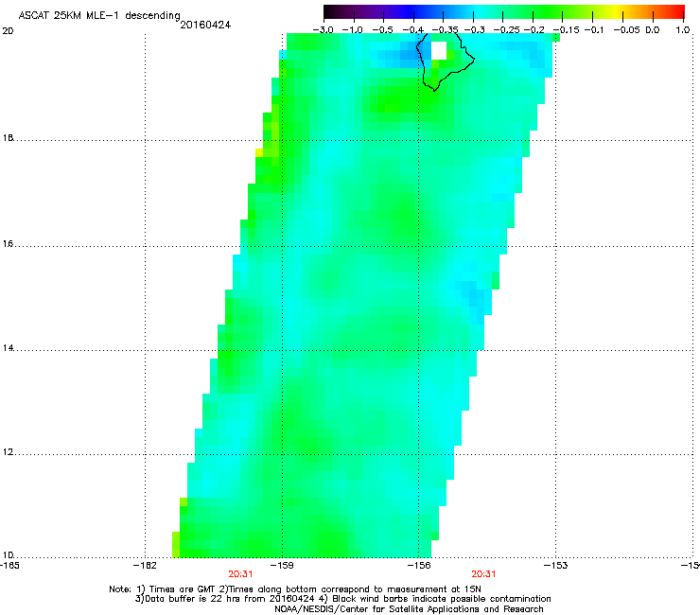Click the latitude axis label '12'

tap(8, 452)
